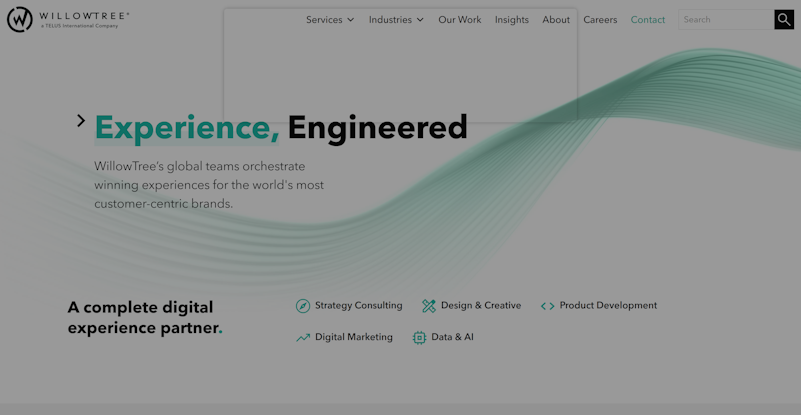
Task: Expand the Services dropdown menu
Action: 330,19
